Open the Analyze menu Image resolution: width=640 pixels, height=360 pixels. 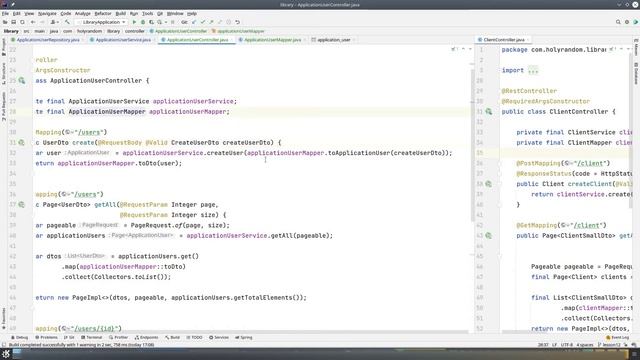[x=82, y=13]
